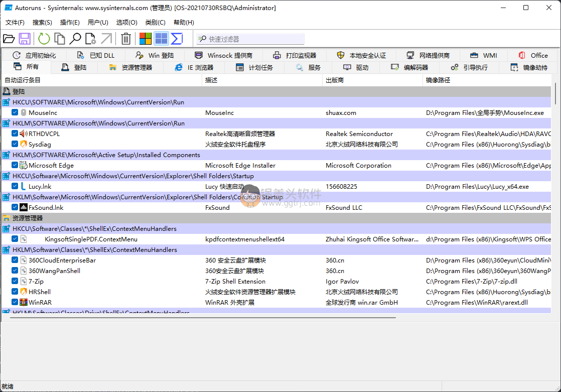
Task: Sort by 描述 column header
Action: tap(262, 80)
